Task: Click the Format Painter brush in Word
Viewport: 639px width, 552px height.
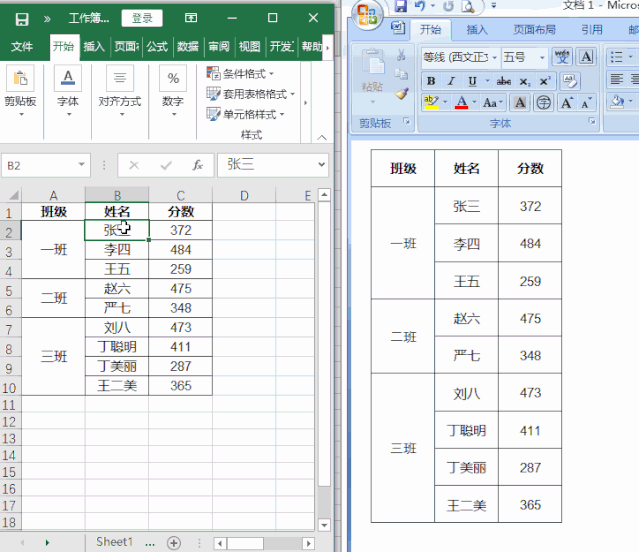Action: (x=401, y=93)
